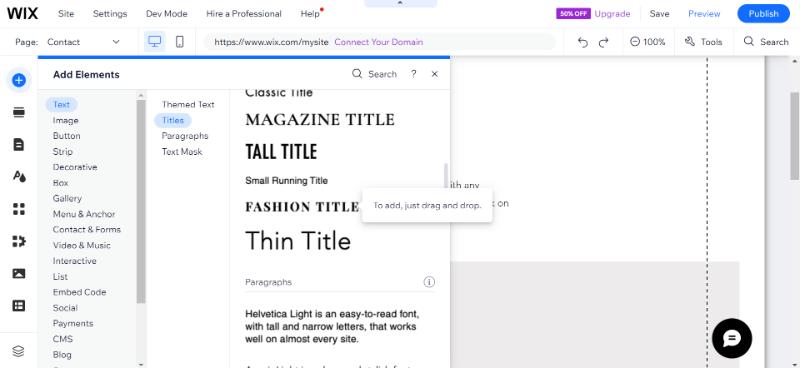Select the Embed Code category
800x368 pixels.
[x=79, y=292]
